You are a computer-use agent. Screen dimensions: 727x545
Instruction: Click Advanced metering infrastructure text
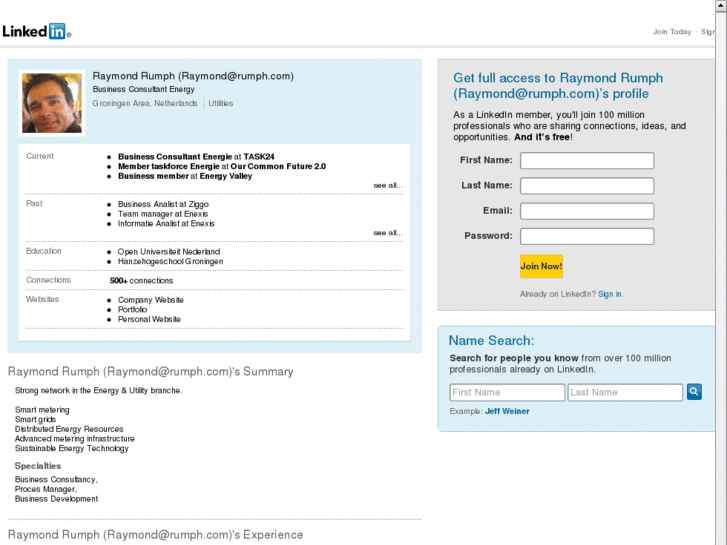pyautogui.click(x=75, y=439)
